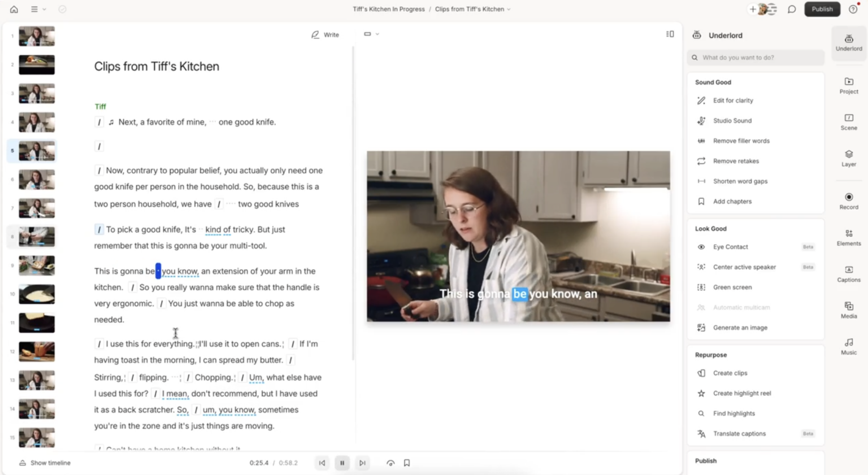Open the Captions panel

tap(848, 276)
